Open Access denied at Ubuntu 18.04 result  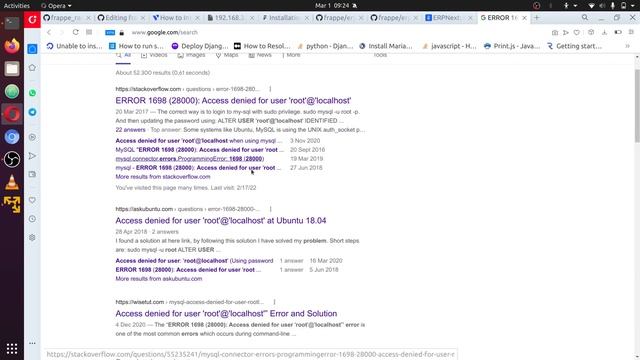[x=221, y=220]
